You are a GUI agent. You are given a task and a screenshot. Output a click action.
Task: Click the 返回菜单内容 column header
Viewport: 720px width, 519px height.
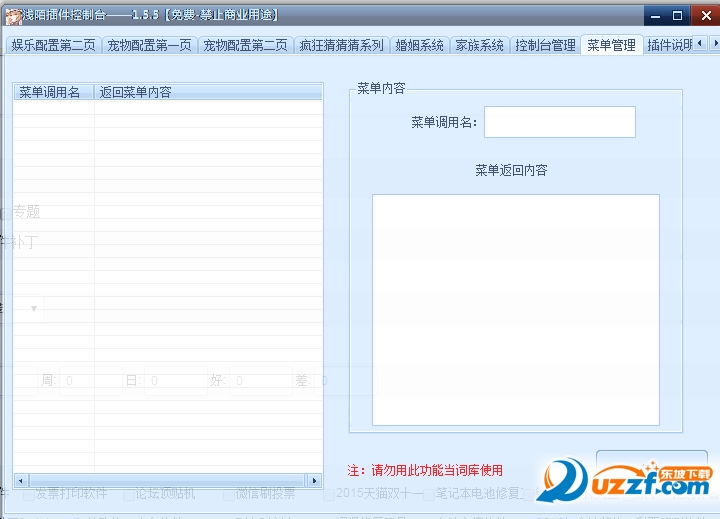(208, 92)
